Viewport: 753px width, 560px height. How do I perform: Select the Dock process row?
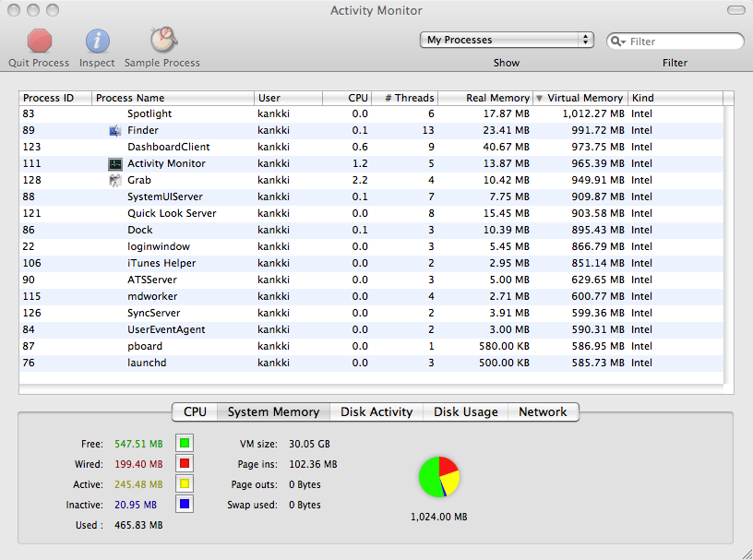(371, 230)
